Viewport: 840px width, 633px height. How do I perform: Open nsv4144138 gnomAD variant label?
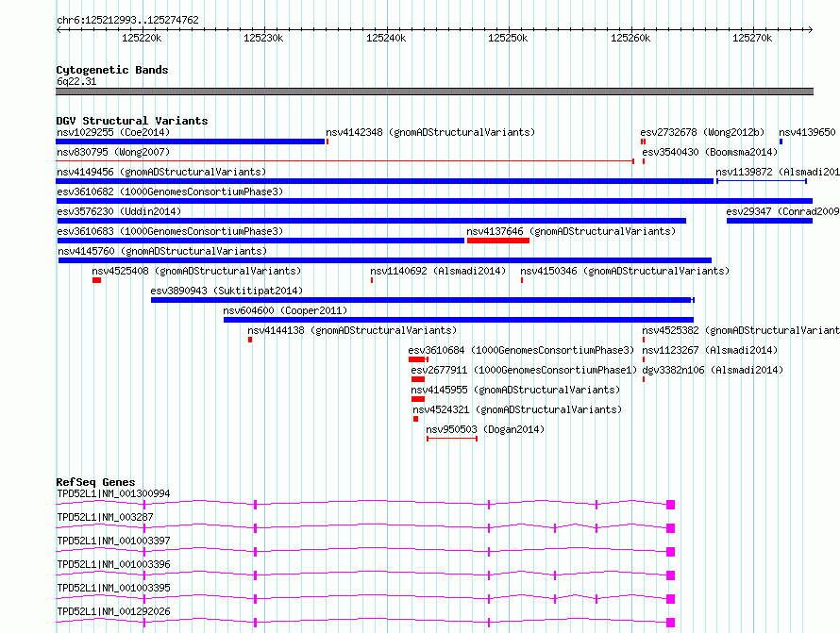pyautogui.click(x=352, y=330)
